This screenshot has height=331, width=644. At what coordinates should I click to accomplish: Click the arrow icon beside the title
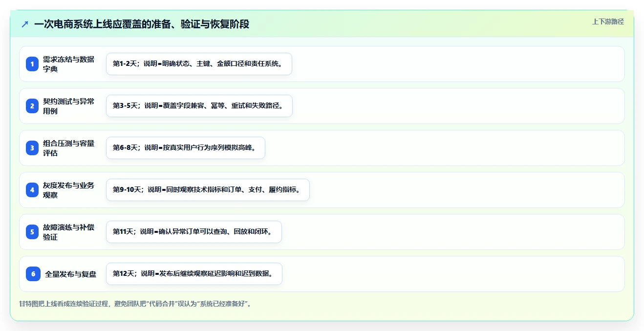(25, 24)
